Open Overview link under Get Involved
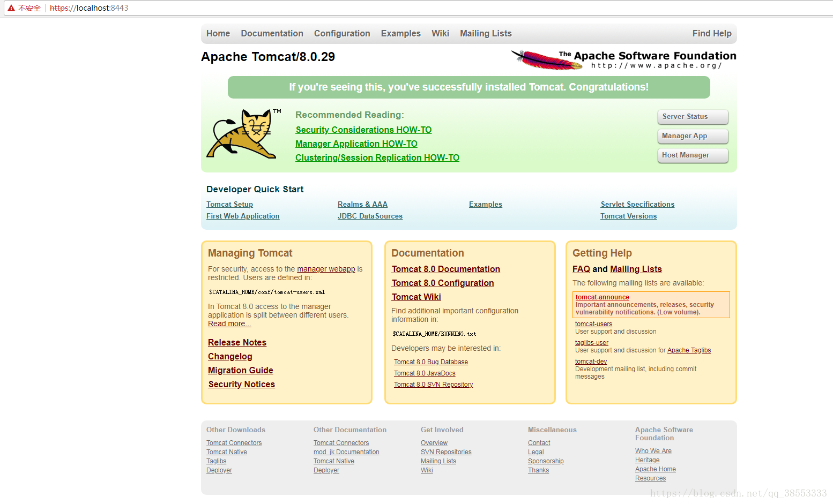Screen dimensions: 833x504 434,443
